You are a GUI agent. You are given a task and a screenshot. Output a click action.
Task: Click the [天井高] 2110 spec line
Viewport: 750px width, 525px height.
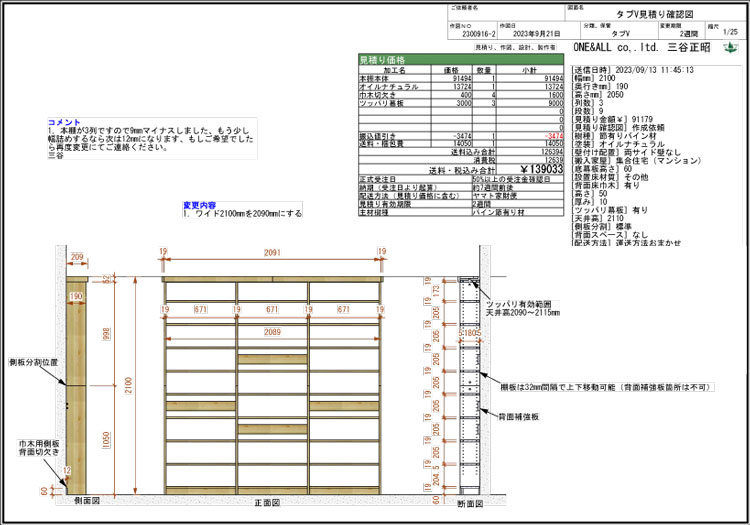pos(598,218)
